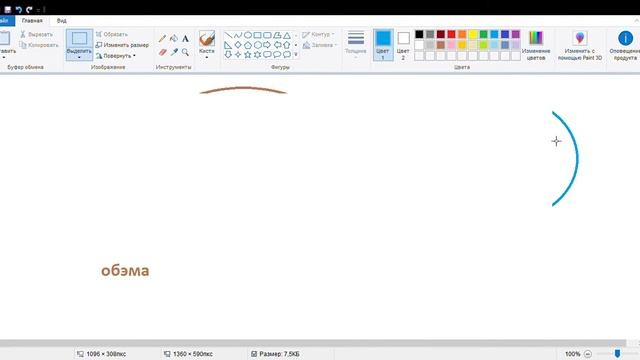Pick the oval callout shape

[x=277, y=54]
